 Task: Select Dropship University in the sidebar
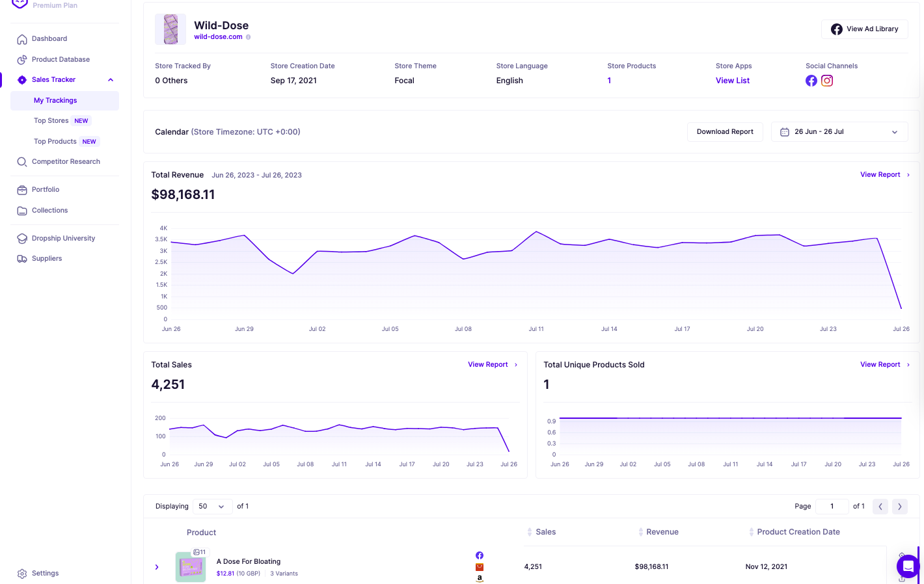(63, 238)
